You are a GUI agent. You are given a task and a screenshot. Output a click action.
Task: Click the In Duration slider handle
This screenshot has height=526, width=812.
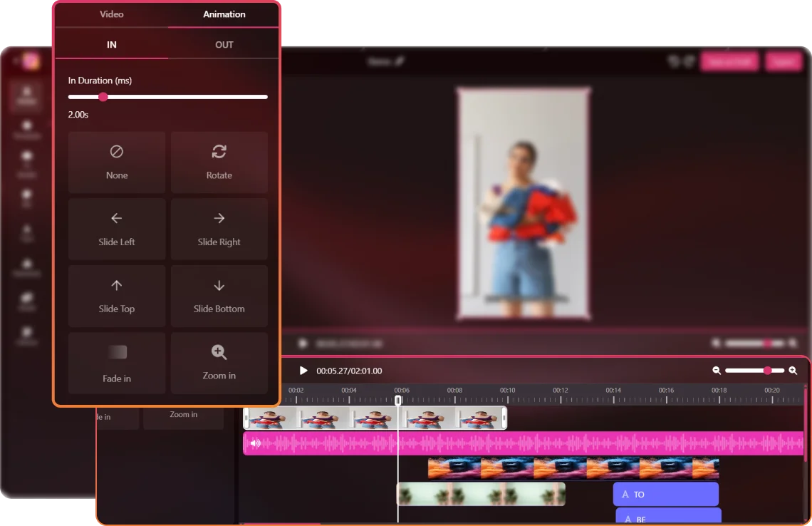pyautogui.click(x=103, y=97)
